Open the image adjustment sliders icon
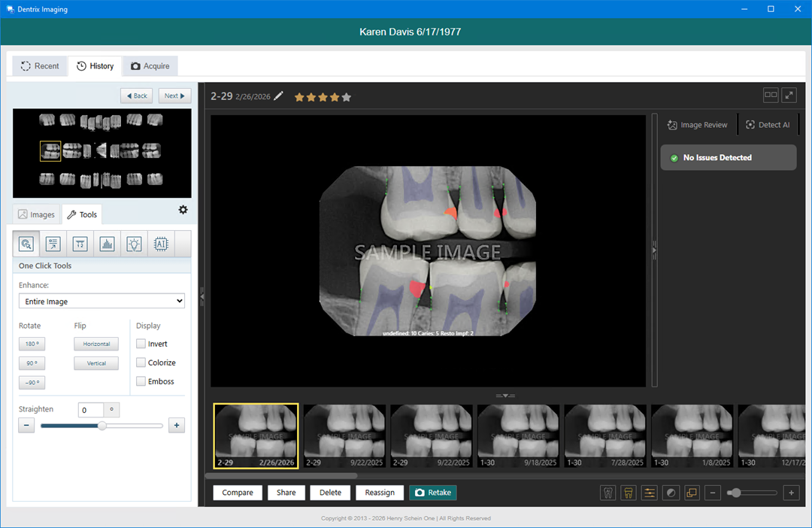Image resolution: width=812 pixels, height=528 pixels. coord(649,493)
